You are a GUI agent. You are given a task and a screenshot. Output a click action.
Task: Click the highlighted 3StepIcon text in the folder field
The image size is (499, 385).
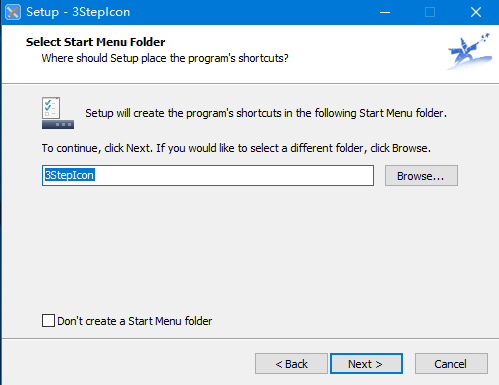69,175
